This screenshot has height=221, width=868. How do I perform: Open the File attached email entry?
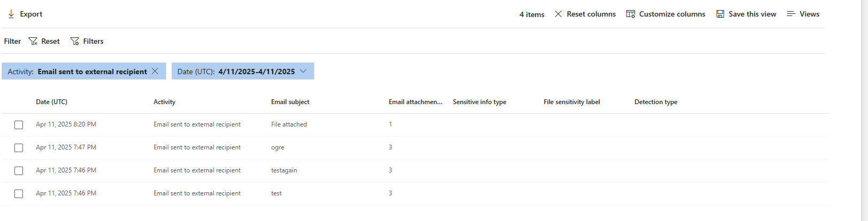click(x=289, y=124)
